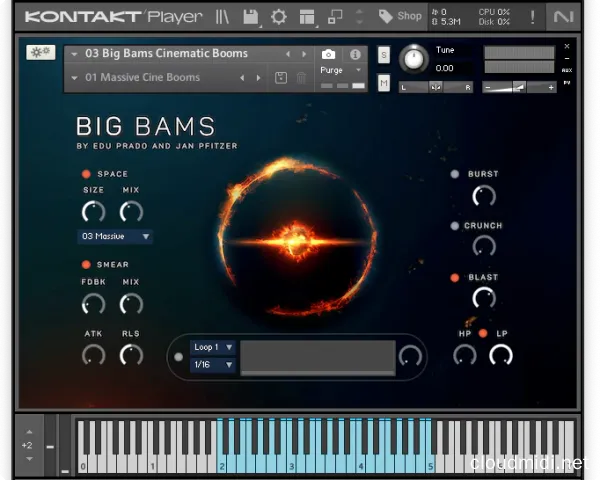
Task: Save the current snapshot icon
Action: pos(281,78)
